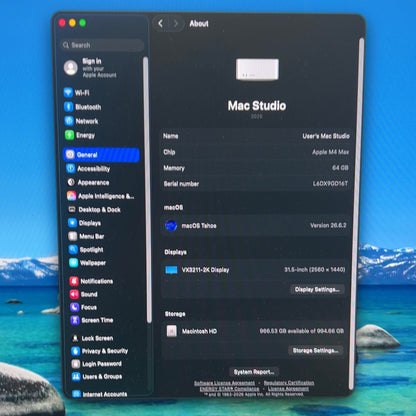Viewport: 416px width, 416px height.
Task: Open the Notifications bell icon
Action: tap(74, 281)
